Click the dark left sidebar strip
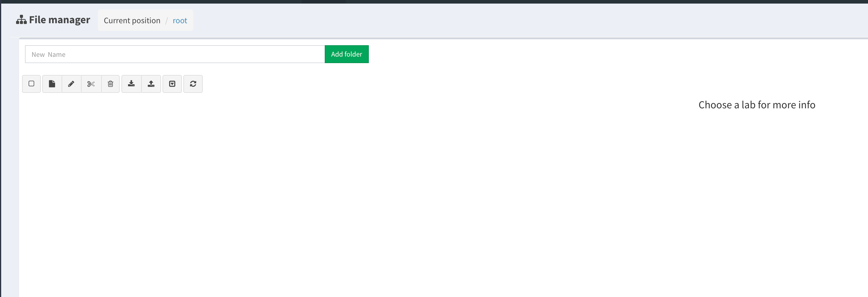Image resolution: width=868 pixels, height=297 pixels. tap(0, 148)
